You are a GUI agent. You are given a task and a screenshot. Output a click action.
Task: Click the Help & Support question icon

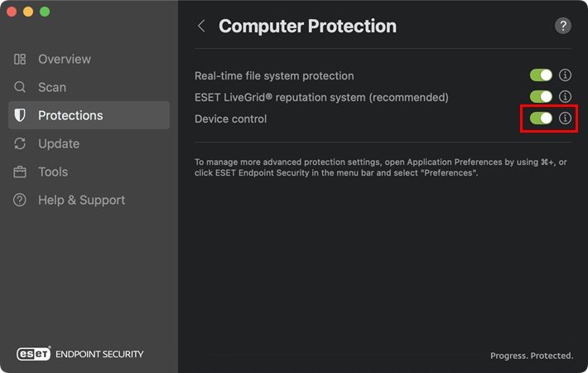20,200
